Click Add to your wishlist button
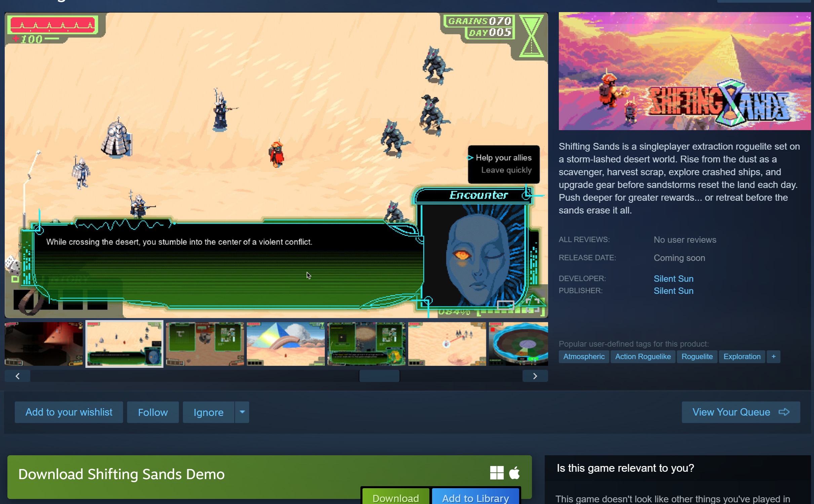 69,412
